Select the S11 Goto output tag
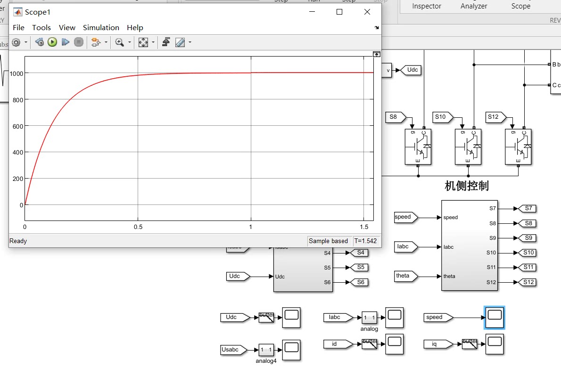 [x=527, y=267]
